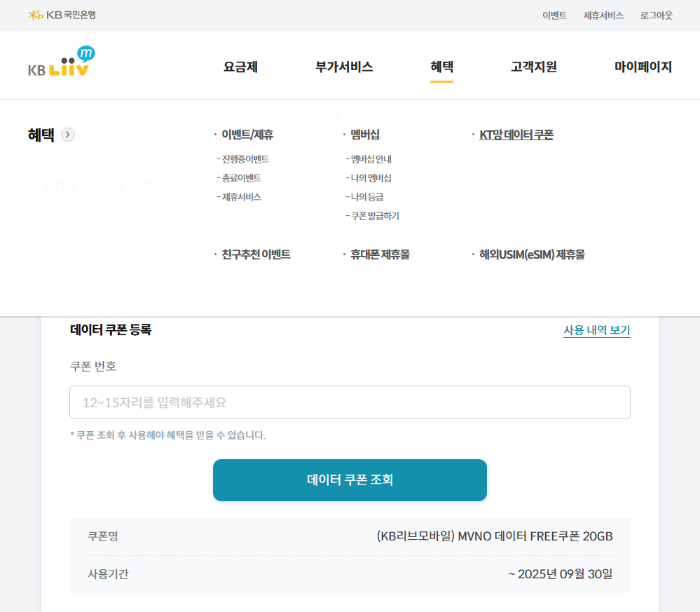
Task: Click 로그아웃 to sign out
Action: 656,15
